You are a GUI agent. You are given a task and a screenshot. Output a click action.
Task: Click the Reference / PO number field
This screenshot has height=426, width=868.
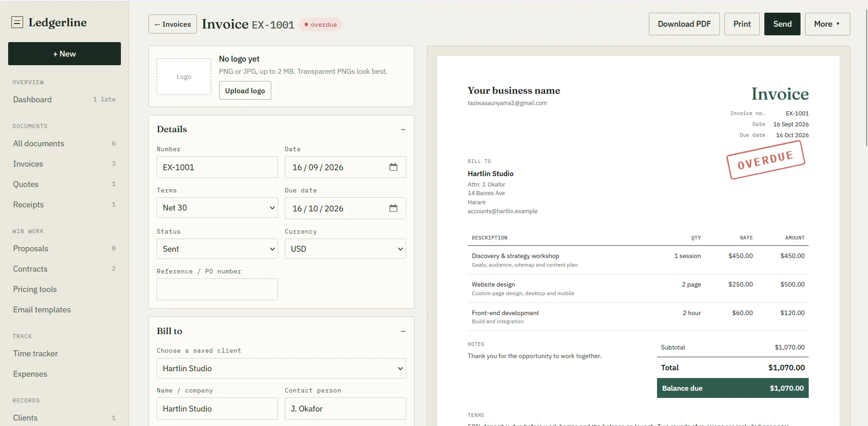click(217, 289)
